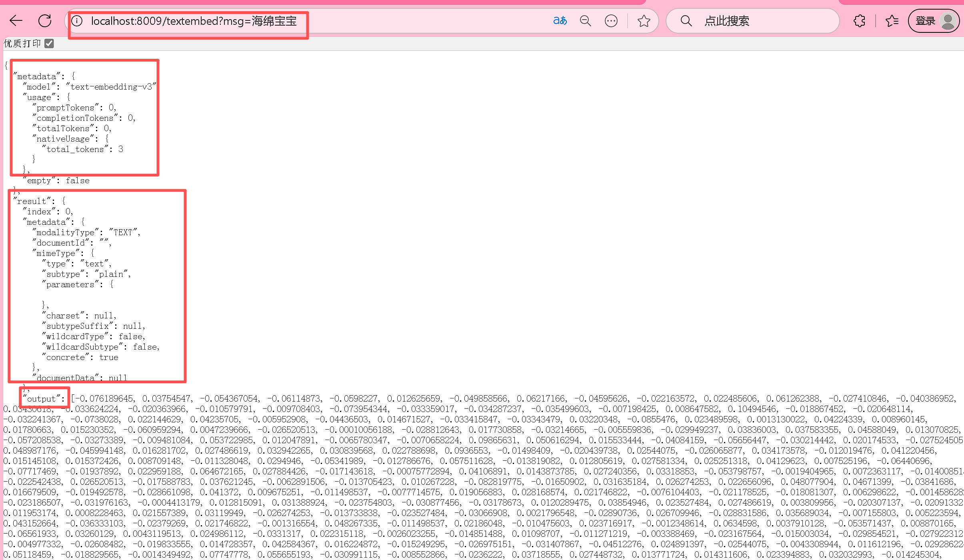964x560 pixels.
Task: Click the translate page icon
Action: 560,21
